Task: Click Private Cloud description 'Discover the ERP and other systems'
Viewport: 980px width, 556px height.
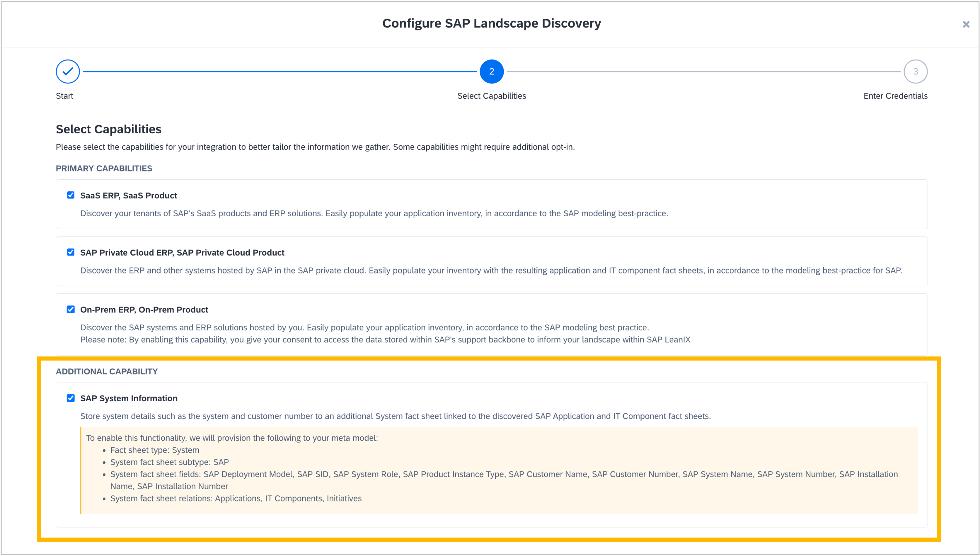Action: tap(491, 270)
